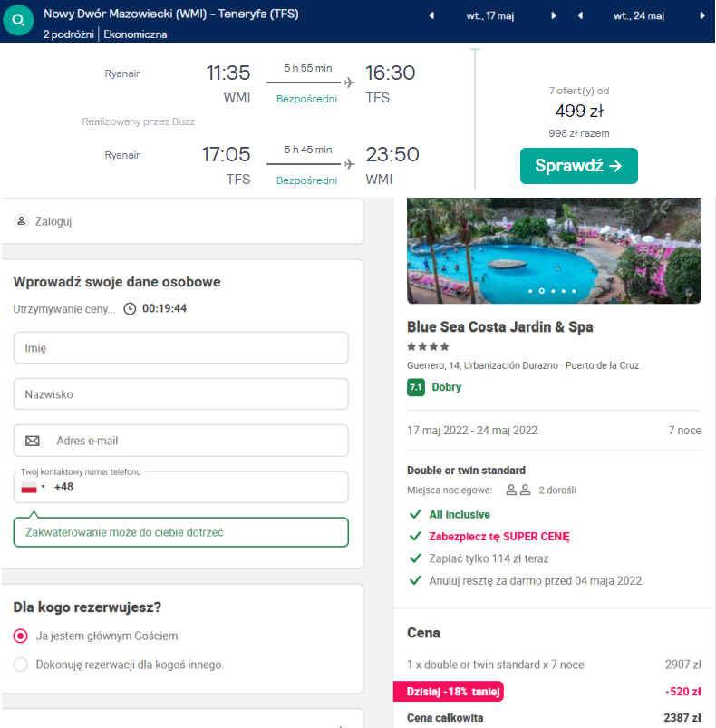Click the hotel pool photo thumbnail
Image resolution: width=716 pixels, height=728 pixels.
click(x=554, y=251)
